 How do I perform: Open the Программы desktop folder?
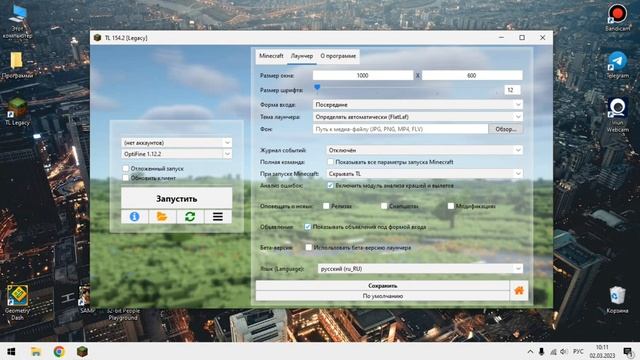click(17, 65)
